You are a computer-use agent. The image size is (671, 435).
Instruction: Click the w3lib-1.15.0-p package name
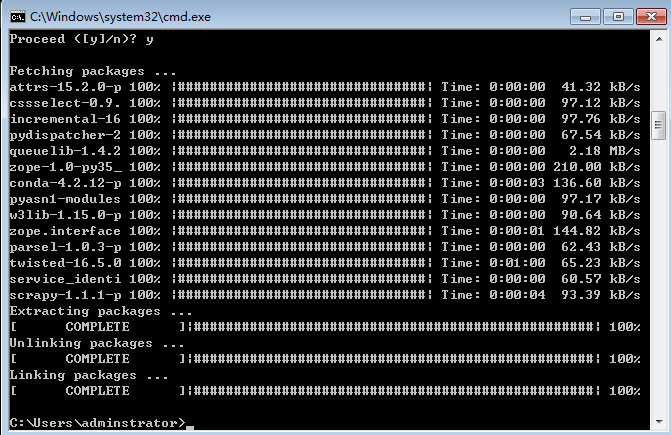click(65, 215)
